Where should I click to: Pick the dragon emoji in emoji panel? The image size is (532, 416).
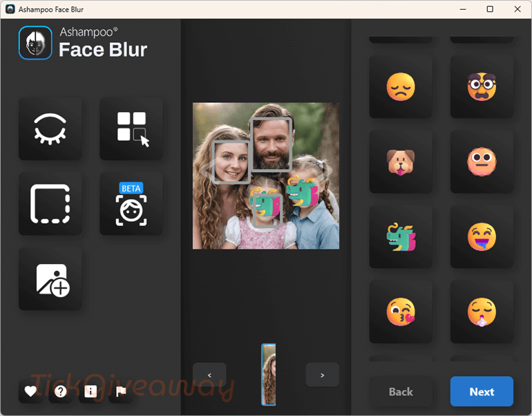tap(401, 237)
